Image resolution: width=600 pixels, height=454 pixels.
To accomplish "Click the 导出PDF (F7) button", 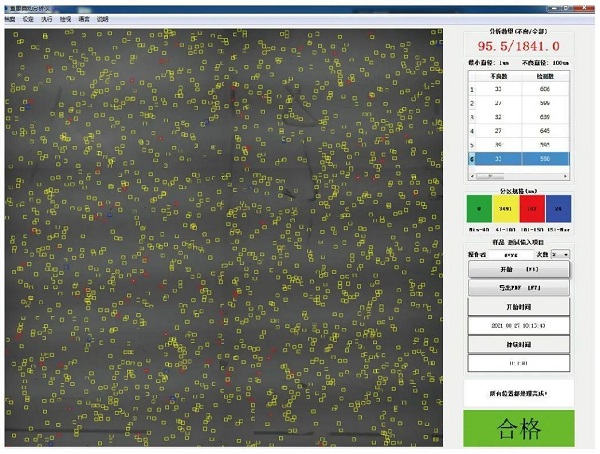I will point(519,287).
